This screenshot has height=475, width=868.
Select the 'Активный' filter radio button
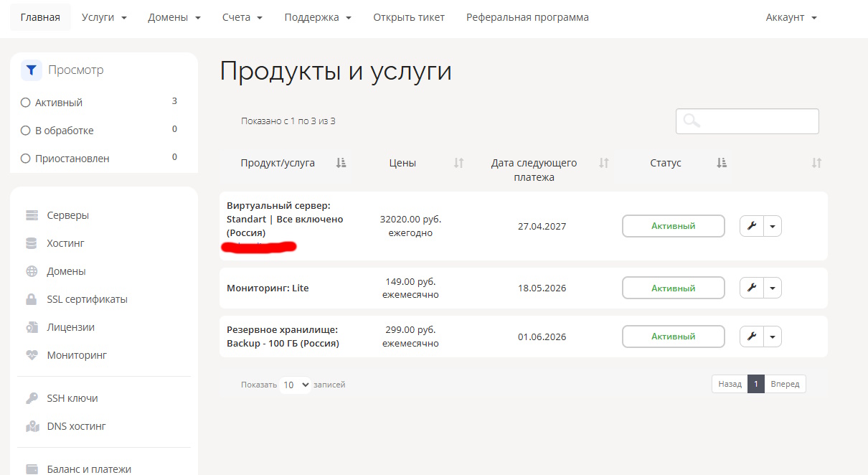point(26,103)
